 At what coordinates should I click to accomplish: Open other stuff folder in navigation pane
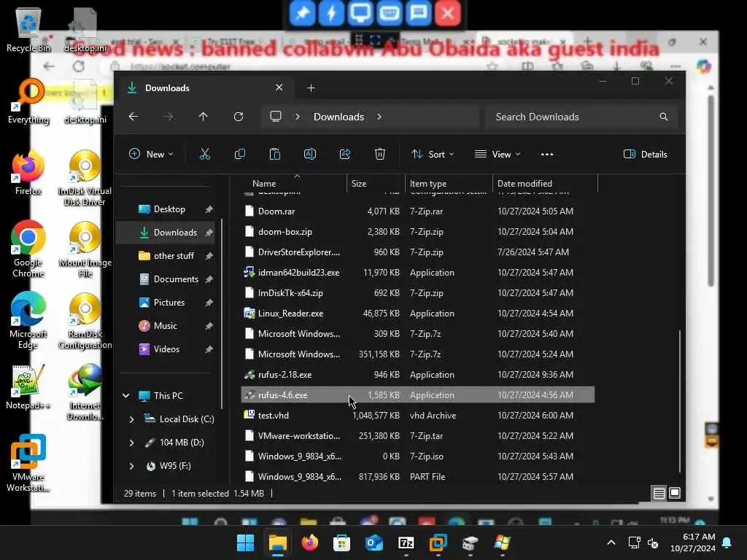coord(174,256)
